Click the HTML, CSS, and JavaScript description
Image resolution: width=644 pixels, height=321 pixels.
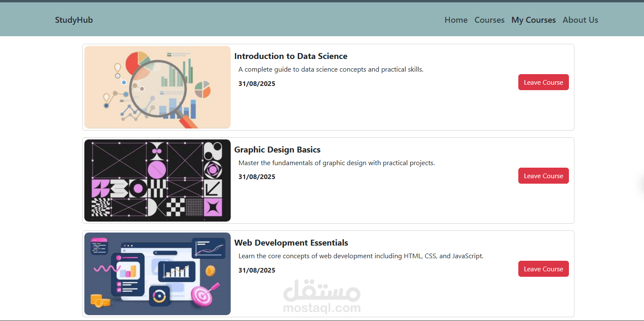(x=361, y=256)
